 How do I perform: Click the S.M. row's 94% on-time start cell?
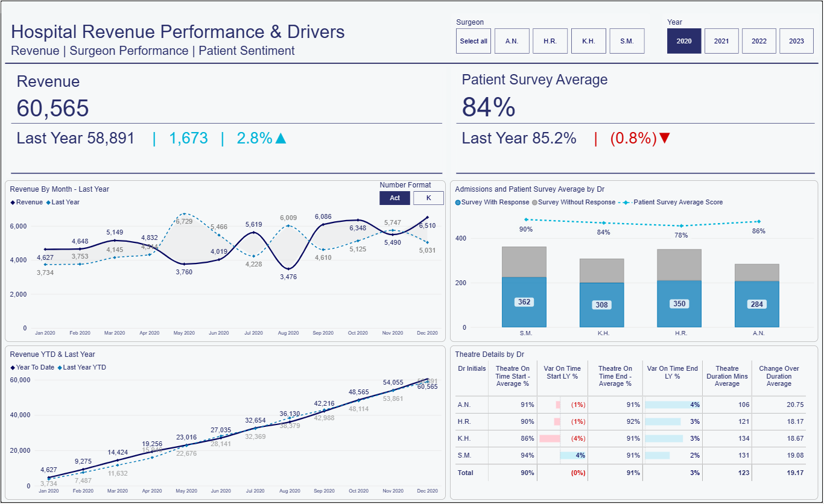512,455
